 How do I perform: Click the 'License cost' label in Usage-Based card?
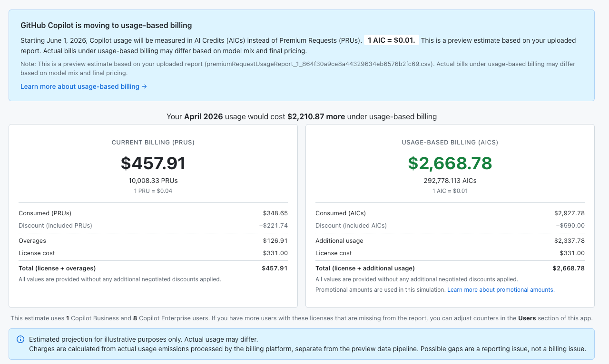(x=334, y=253)
